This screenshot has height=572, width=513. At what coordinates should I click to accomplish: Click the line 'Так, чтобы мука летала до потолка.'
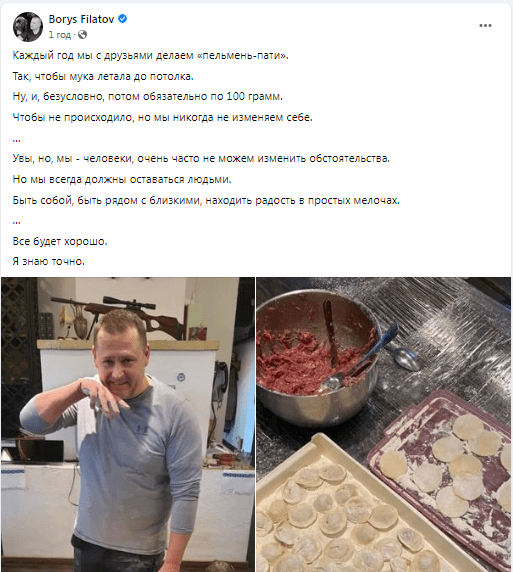coord(103,76)
